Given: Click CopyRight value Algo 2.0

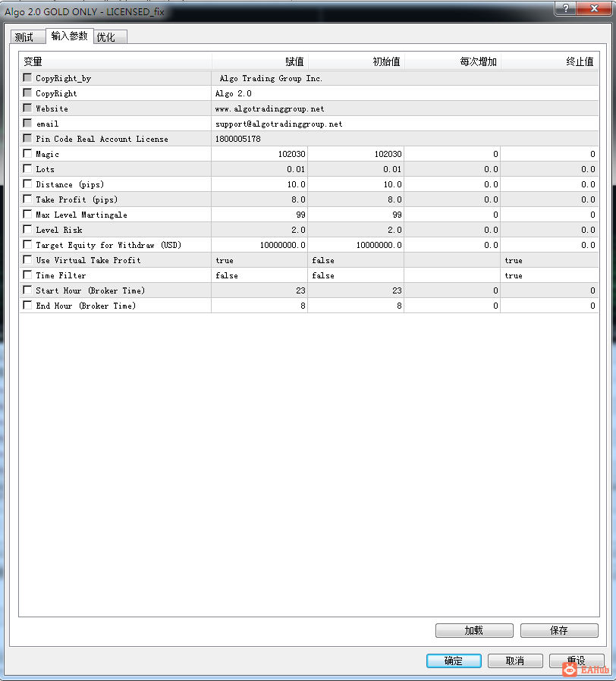Looking at the screenshot, I should [x=405, y=93].
